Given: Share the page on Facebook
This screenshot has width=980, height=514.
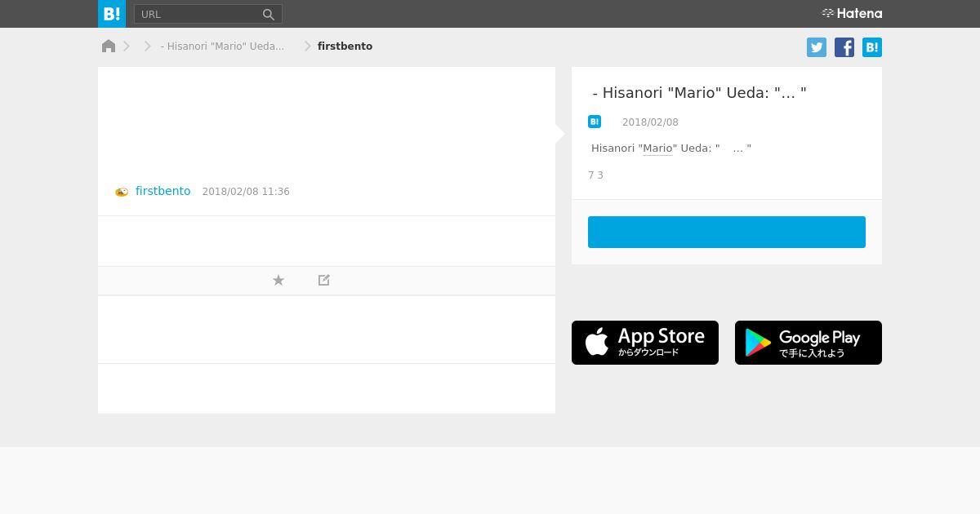Looking at the screenshot, I should point(844,47).
